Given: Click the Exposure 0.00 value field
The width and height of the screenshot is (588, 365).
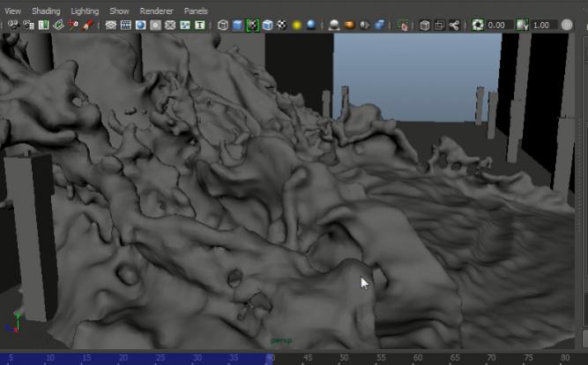Looking at the screenshot, I should coord(496,26).
